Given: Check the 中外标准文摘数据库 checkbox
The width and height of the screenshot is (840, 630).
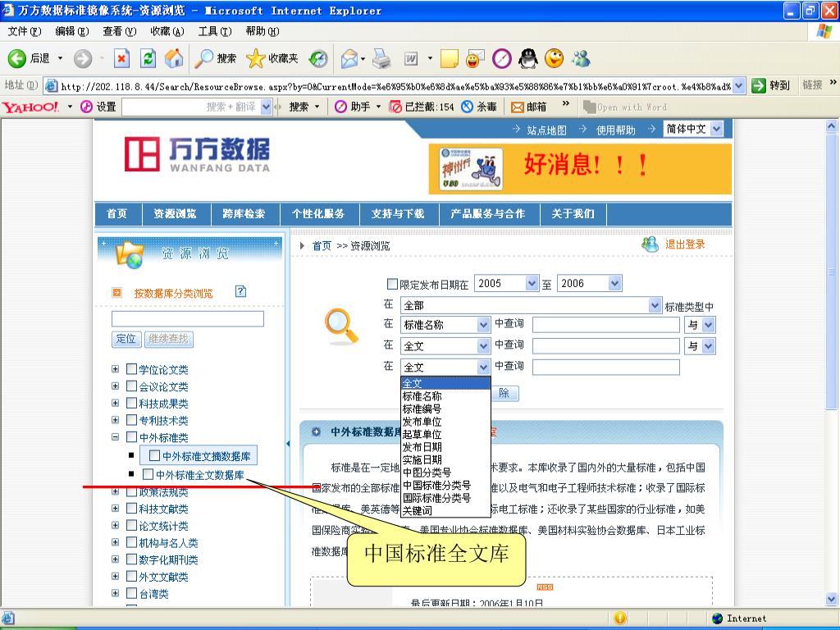Looking at the screenshot, I should [x=154, y=455].
